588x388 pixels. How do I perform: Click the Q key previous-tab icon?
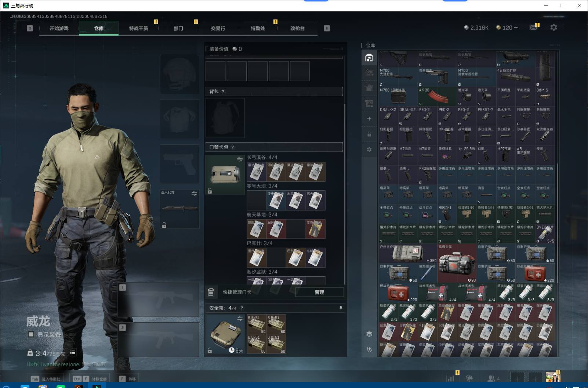click(x=30, y=28)
